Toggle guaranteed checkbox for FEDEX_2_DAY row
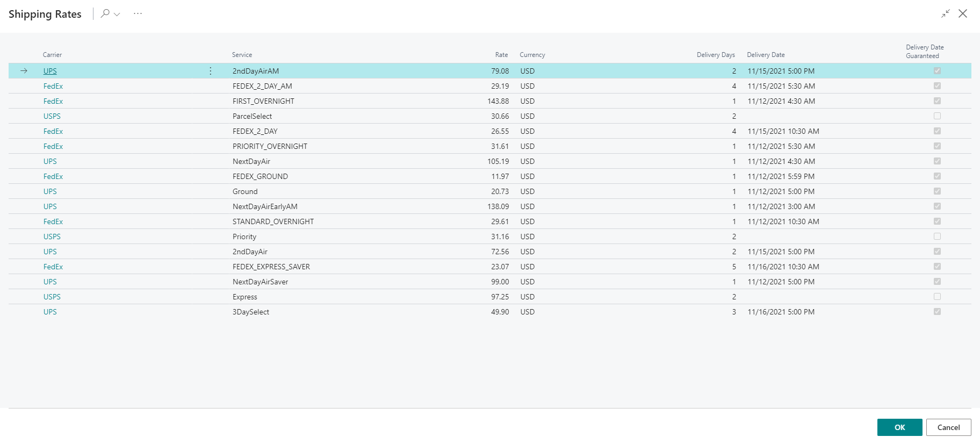980x444 pixels. click(x=937, y=131)
